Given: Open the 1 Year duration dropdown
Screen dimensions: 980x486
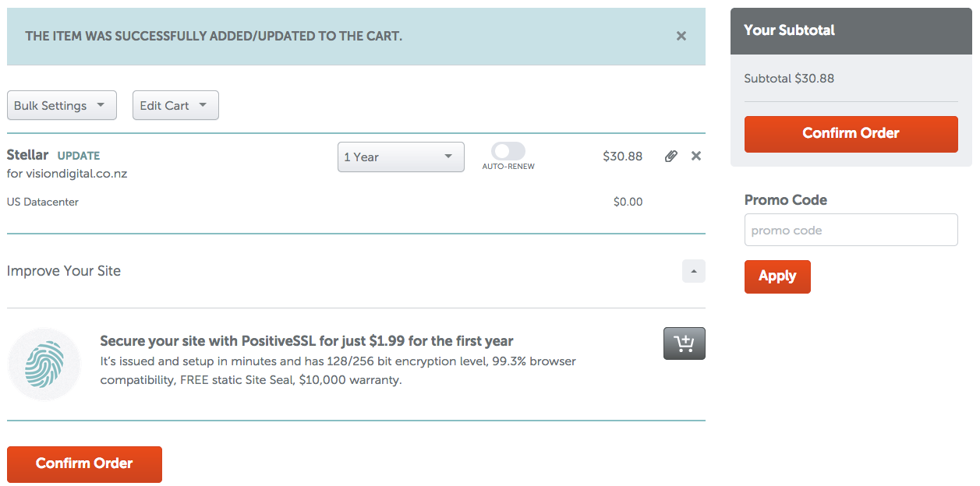Looking at the screenshot, I should point(401,157).
